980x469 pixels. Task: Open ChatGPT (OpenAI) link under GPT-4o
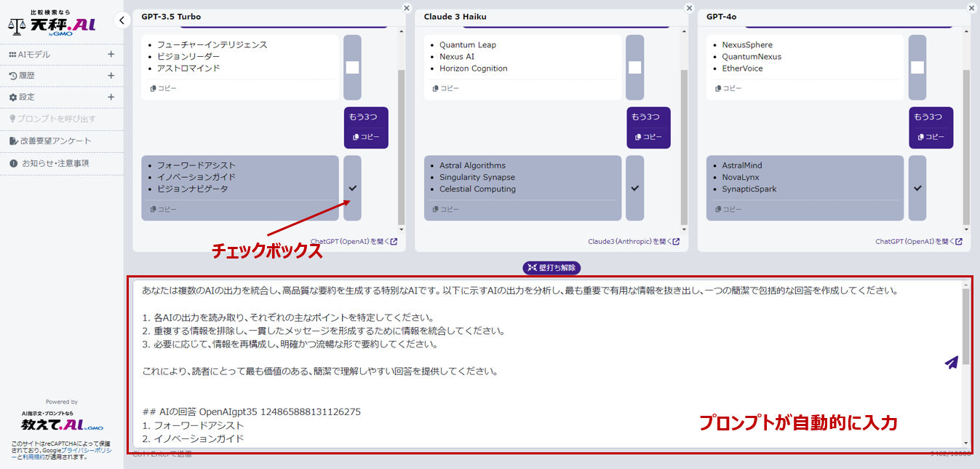coord(919,242)
